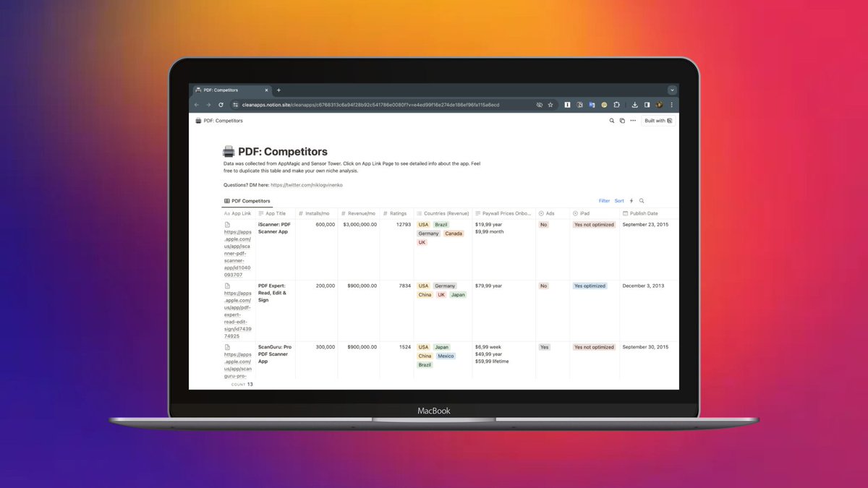Viewport: 868px width, 488px height.
Task: Click the Built with Notion button
Action: 658,121
